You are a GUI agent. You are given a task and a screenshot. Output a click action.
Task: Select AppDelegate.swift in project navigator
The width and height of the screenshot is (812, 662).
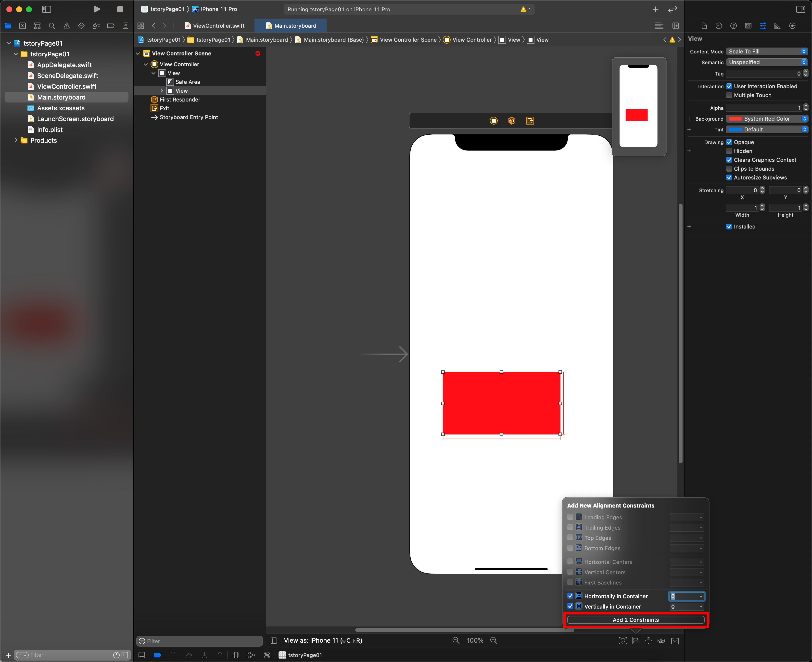click(64, 65)
